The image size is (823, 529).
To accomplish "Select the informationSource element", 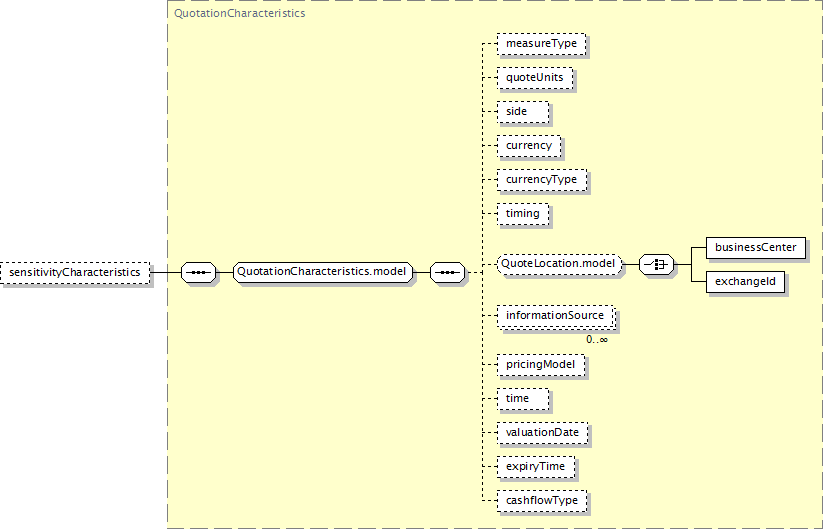I will 555,315.
